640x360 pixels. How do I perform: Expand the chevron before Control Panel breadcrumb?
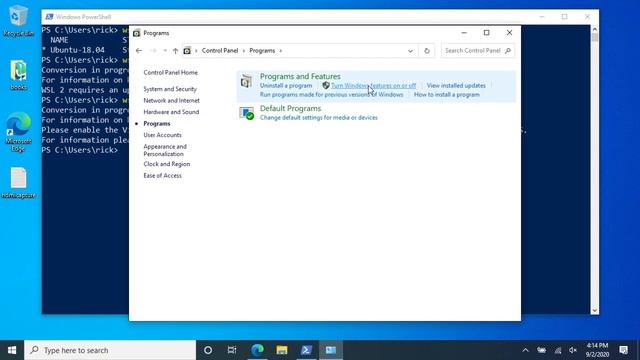tap(196, 51)
